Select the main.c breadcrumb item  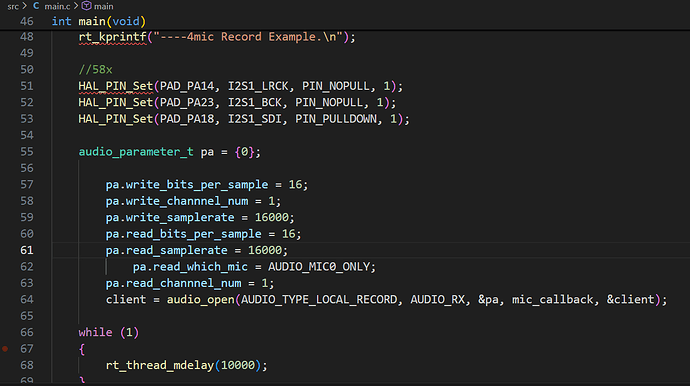pyautogui.click(x=57, y=6)
